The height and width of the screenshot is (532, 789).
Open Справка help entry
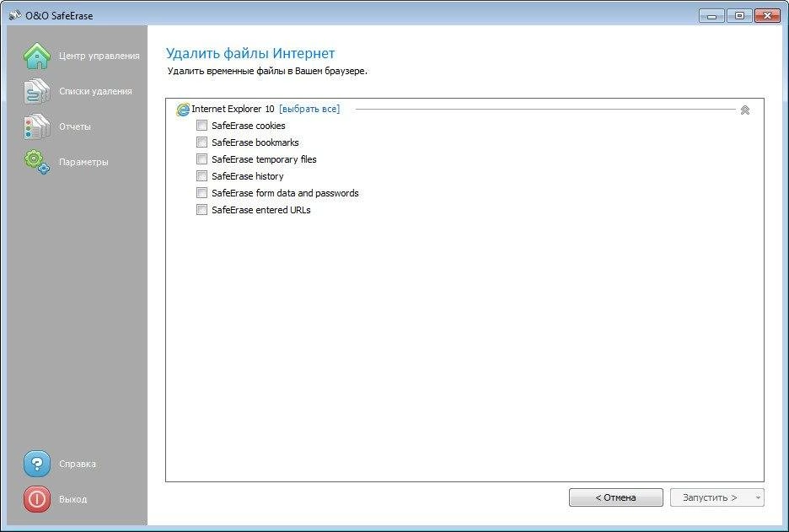77,464
